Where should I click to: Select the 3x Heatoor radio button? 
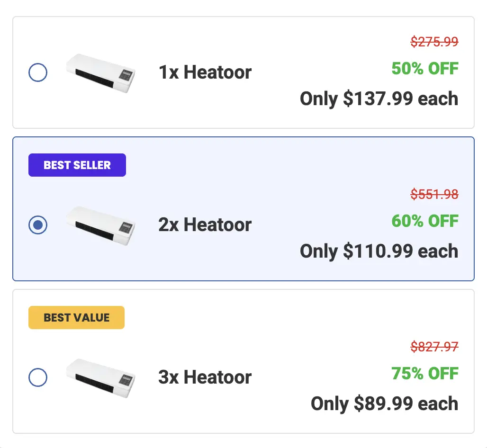[x=38, y=377]
